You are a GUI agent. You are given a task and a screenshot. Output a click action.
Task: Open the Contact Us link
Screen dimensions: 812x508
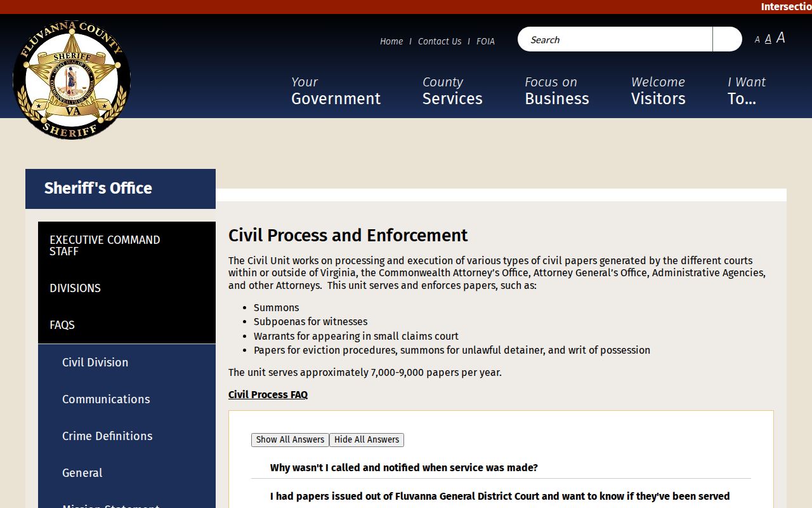[x=440, y=41]
